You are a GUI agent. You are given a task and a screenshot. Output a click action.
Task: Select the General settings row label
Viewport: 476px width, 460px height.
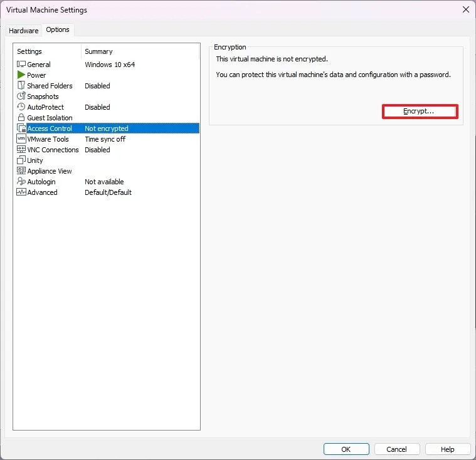tap(38, 65)
